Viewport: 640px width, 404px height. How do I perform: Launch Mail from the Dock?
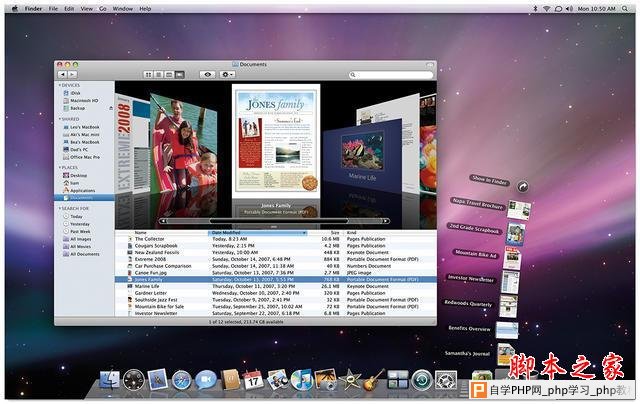pos(158,379)
